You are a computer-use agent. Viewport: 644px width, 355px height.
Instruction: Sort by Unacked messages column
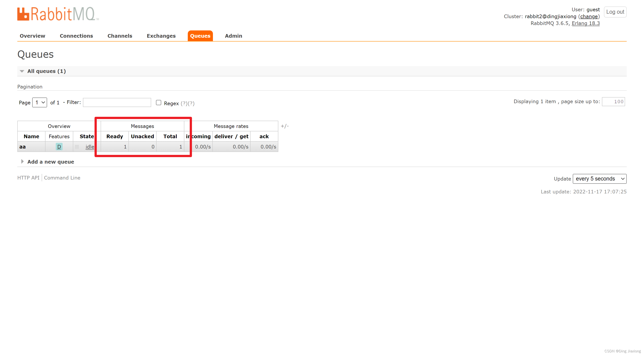142,136
